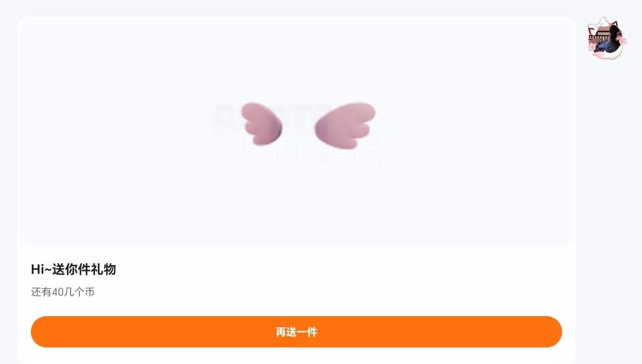This screenshot has width=642, height=364.
Task: Tap the left pink wing
Action: click(261, 124)
